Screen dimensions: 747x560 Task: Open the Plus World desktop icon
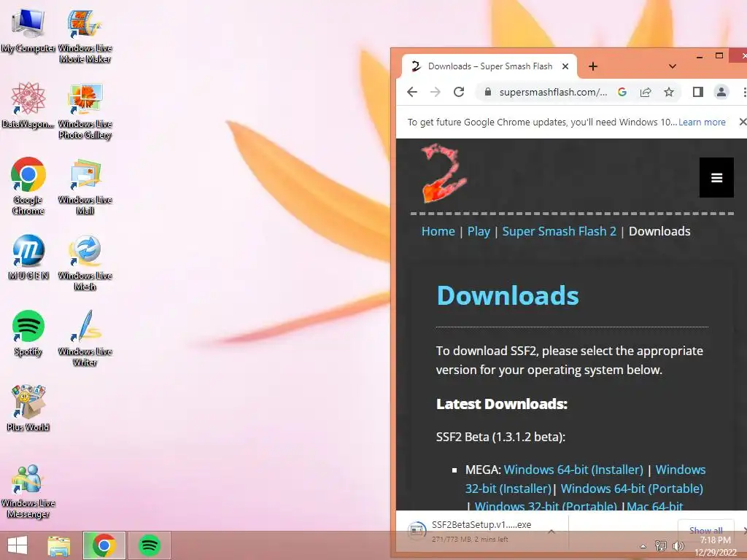click(x=28, y=408)
